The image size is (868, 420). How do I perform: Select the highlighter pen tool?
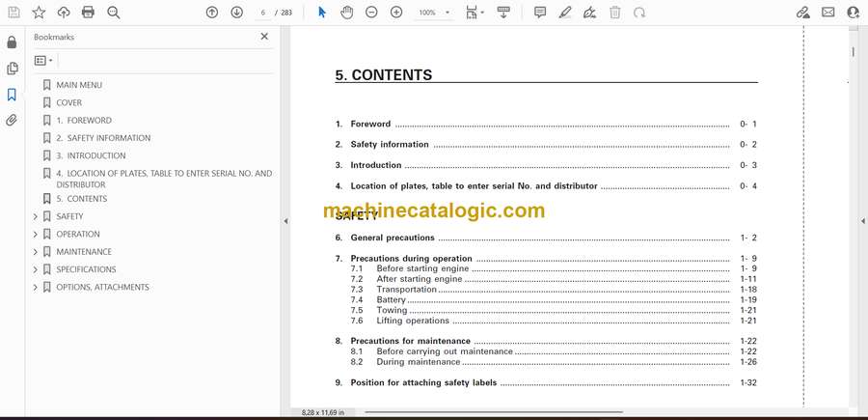(565, 13)
